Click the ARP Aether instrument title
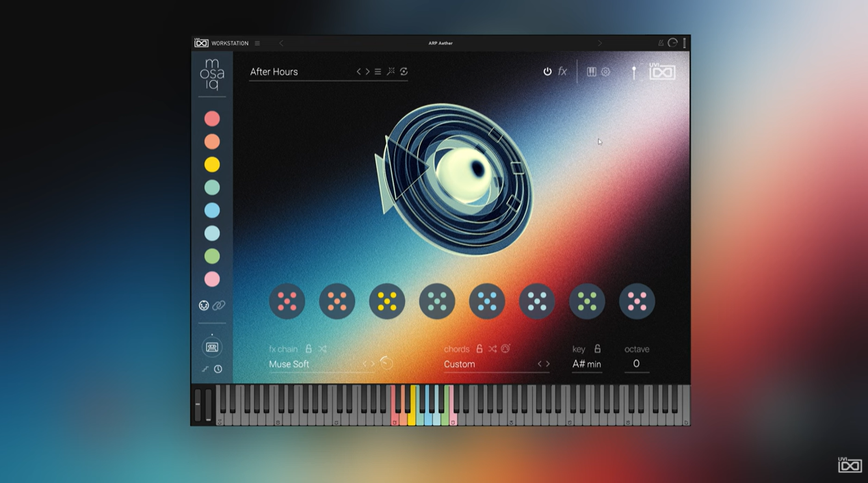Image resolution: width=868 pixels, height=483 pixels. (440, 43)
